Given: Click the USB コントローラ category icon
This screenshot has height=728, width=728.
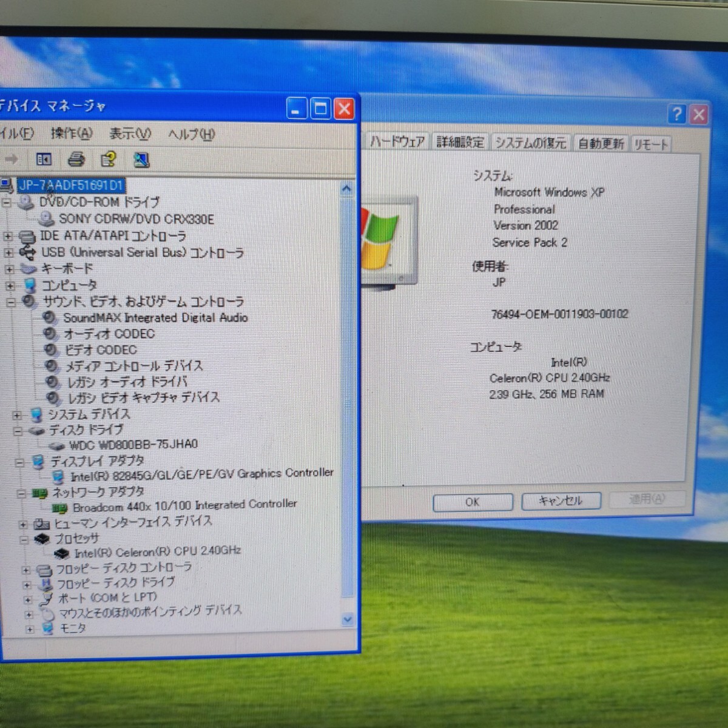Looking at the screenshot, I should (27, 252).
